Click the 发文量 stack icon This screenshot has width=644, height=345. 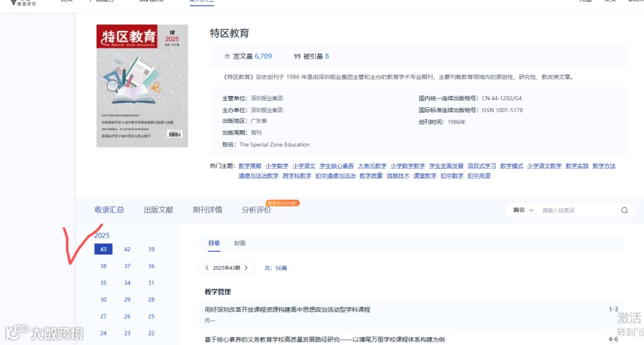[227, 56]
